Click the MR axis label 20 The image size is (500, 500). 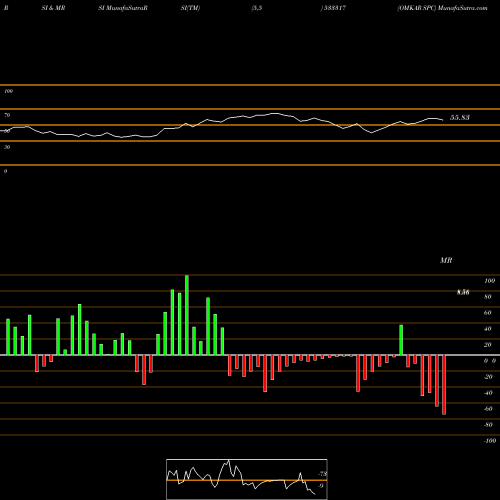pyautogui.click(x=488, y=345)
